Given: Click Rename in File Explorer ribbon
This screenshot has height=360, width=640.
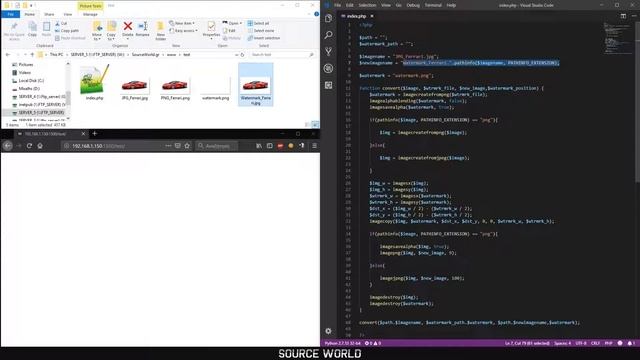Looking at the screenshot, I should click(142, 29).
